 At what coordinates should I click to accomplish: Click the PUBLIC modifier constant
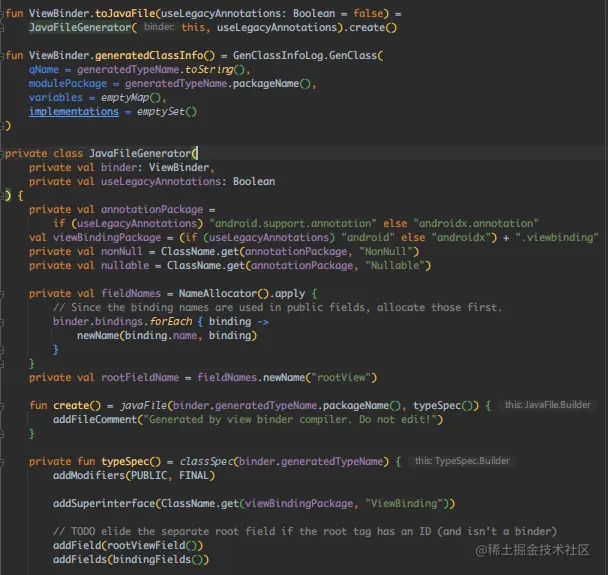[x=149, y=475]
